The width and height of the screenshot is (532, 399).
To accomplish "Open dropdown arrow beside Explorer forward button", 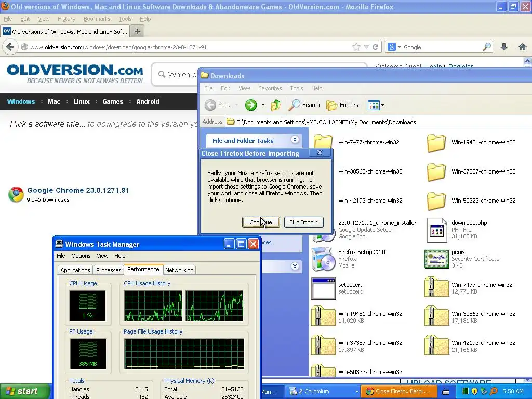I will click(x=263, y=105).
